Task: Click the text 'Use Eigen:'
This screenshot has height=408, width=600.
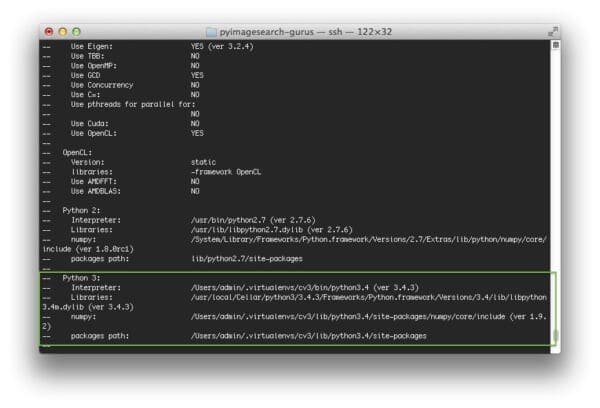Action: 92,47
